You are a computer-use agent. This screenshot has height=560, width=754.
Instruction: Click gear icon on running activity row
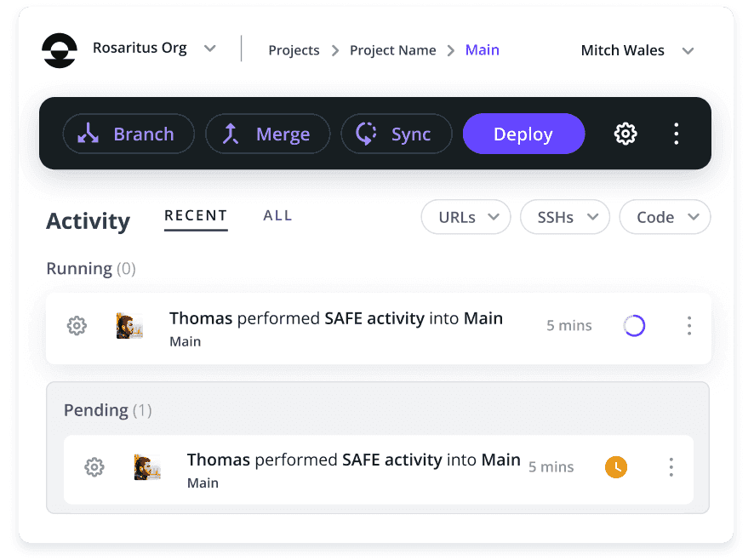(77, 326)
